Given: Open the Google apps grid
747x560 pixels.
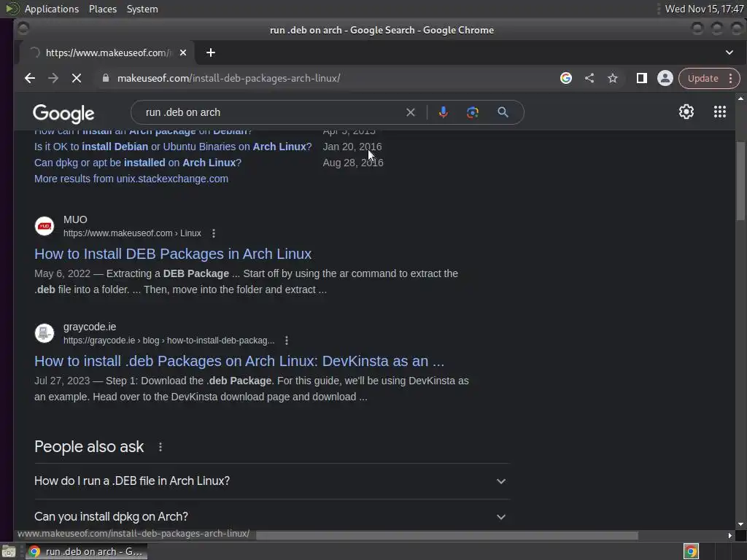Looking at the screenshot, I should [x=720, y=112].
